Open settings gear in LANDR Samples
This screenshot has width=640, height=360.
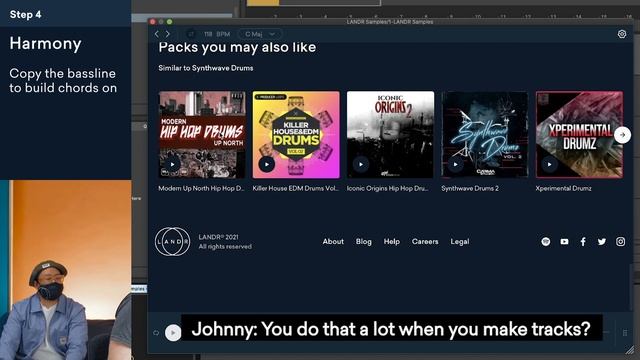[622, 34]
